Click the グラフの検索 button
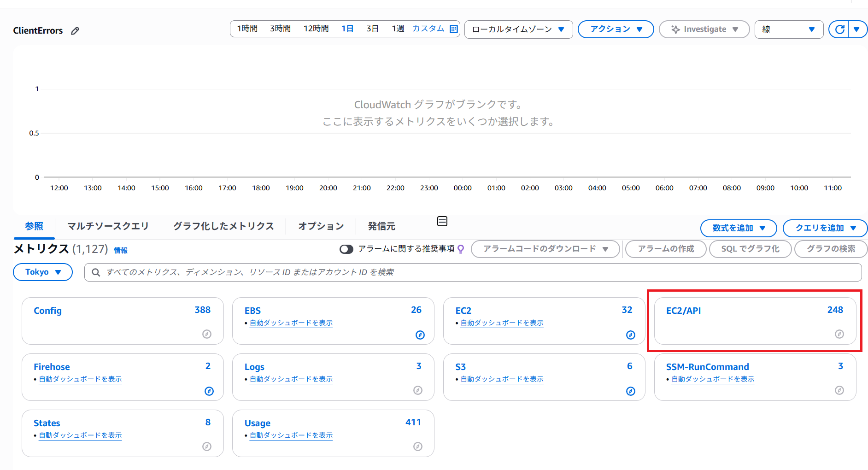 [831, 249]
